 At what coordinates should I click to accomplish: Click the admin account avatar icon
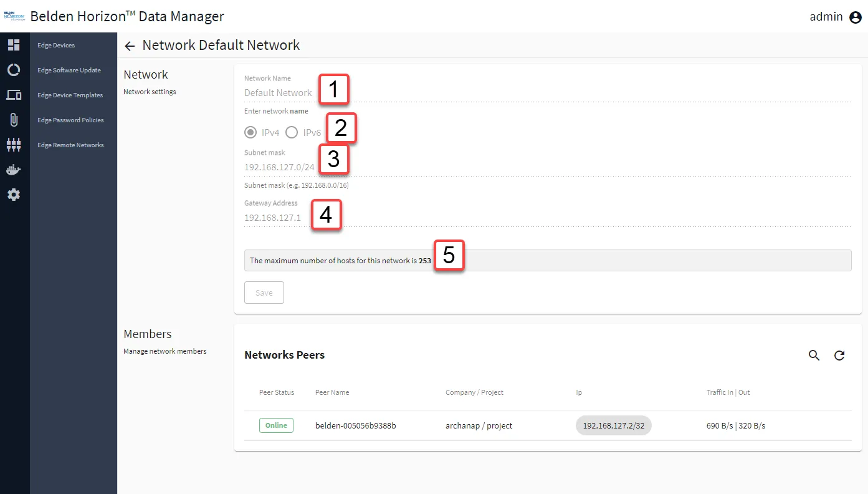(x=856, y=17)
